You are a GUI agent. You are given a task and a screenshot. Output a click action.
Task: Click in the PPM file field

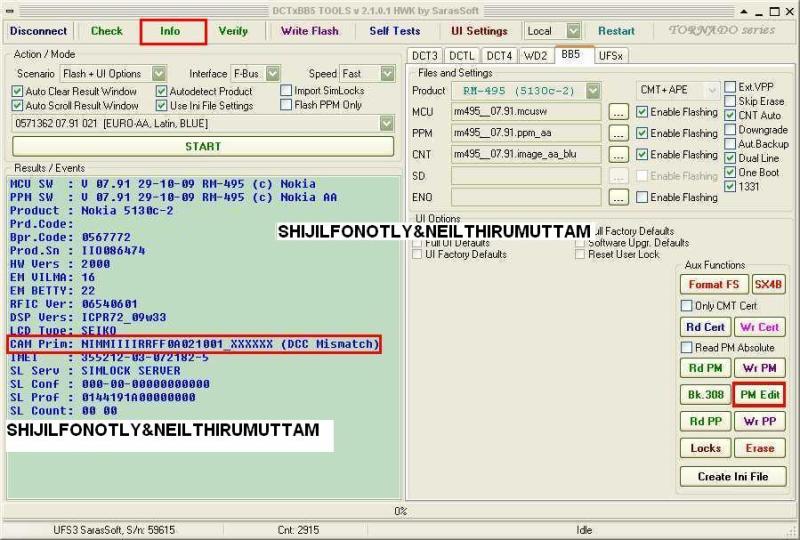point(526,133)
